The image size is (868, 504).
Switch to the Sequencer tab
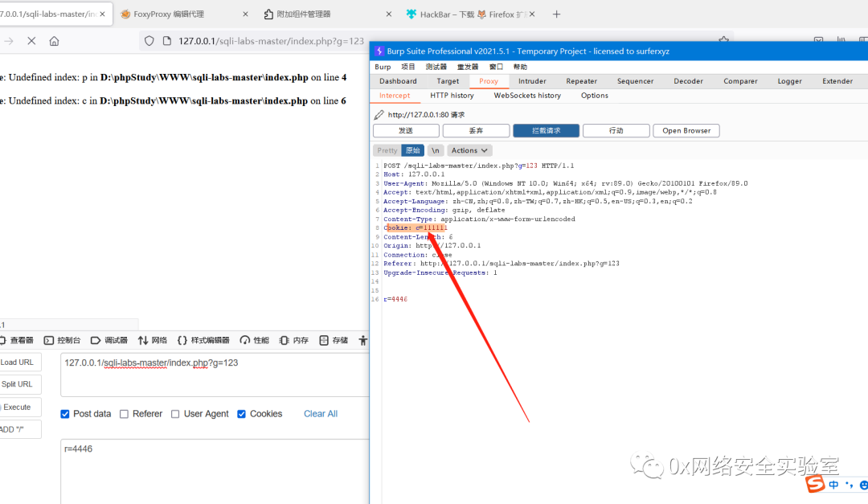[x=636, y=81]
